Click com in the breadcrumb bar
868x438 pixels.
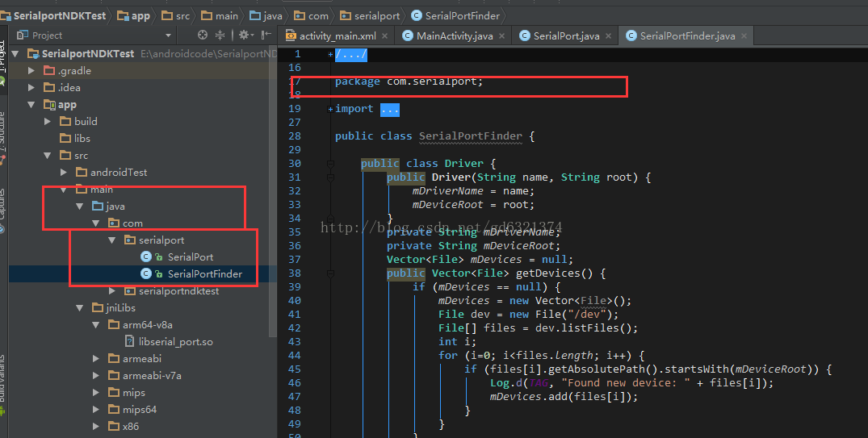pos(312,15)
